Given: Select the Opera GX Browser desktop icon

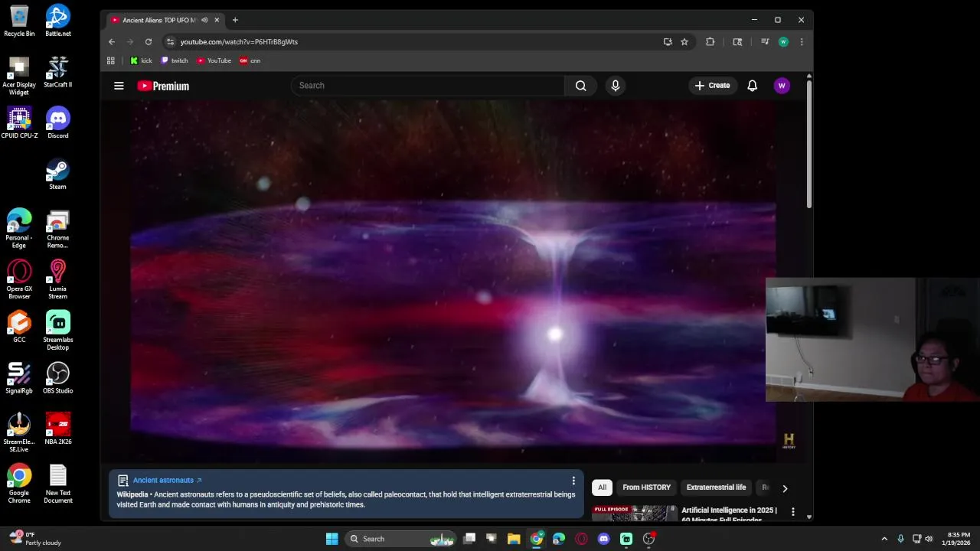Looking at the screenshot, I should 19,279.
